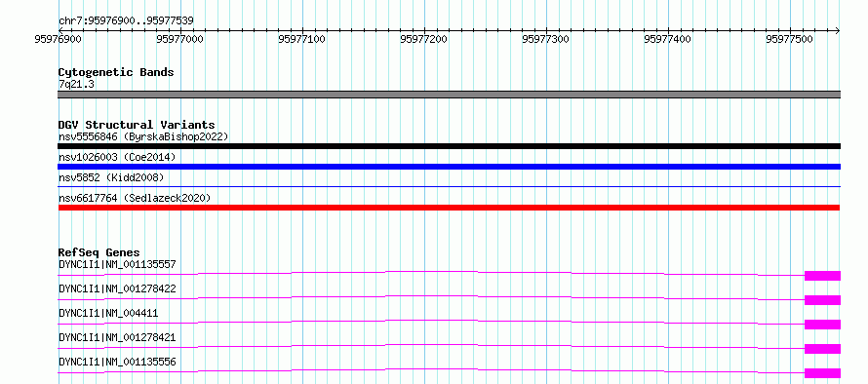Click ruler position 95977500
Image resolution: width=868 pixels, height=384 pixels.
click(x=789, y=39)
